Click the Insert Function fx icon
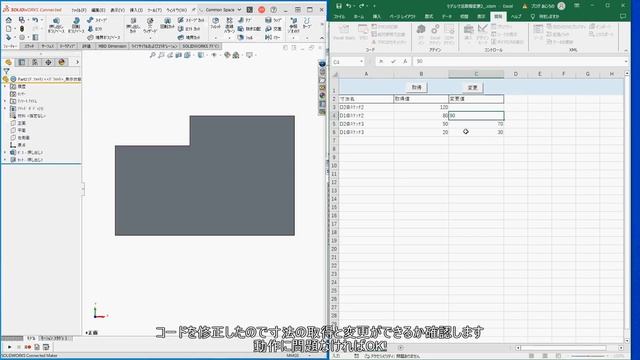This screenshot has height=360, width=640. click(405, 62)
